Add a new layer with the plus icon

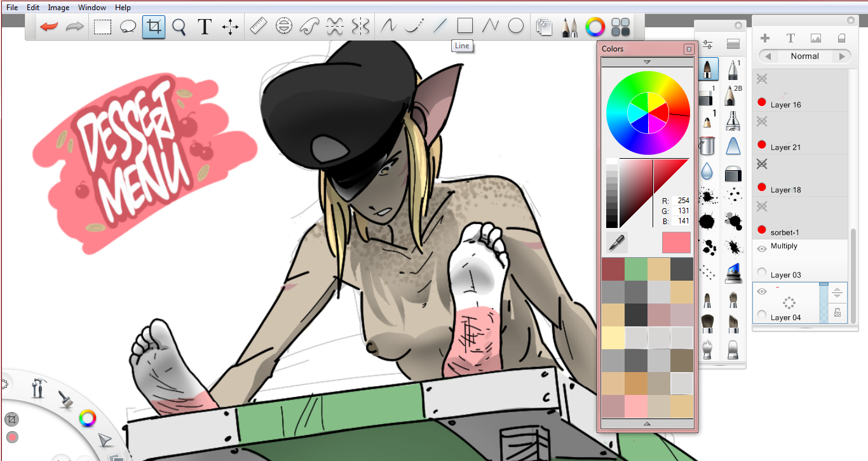tap(765, 38)
